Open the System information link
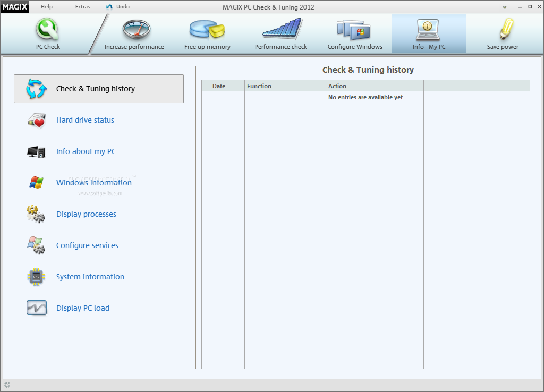The width and height of the screenshot is (544, 392). 90,277
